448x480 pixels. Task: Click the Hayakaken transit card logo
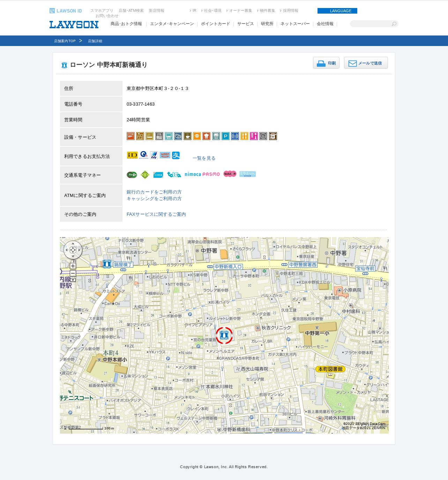tap(248, 174)
